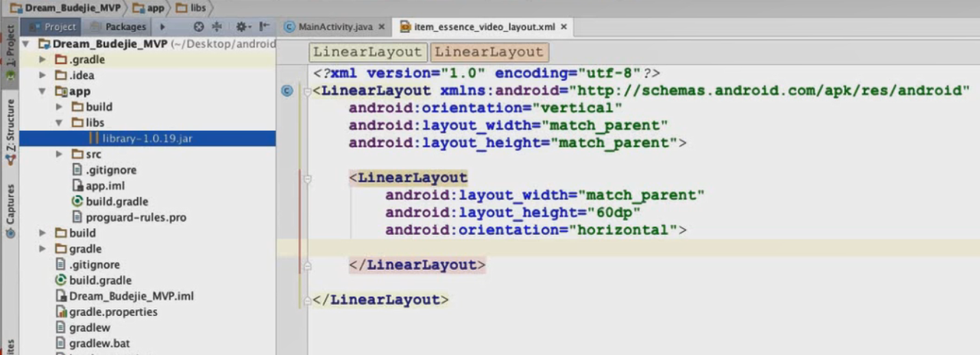Screen dimensions: 980x355
Task: Collapse the app module folder
Action: [43, 91]
